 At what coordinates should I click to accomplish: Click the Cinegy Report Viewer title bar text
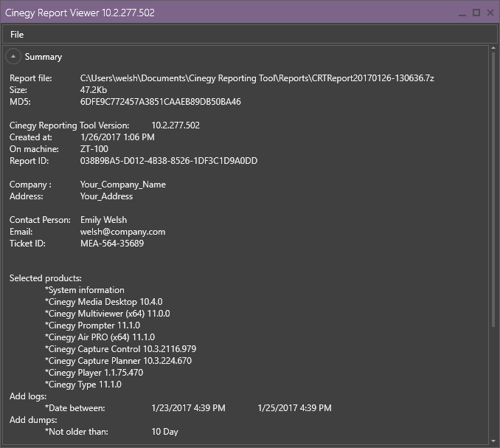tap(80, 13)
